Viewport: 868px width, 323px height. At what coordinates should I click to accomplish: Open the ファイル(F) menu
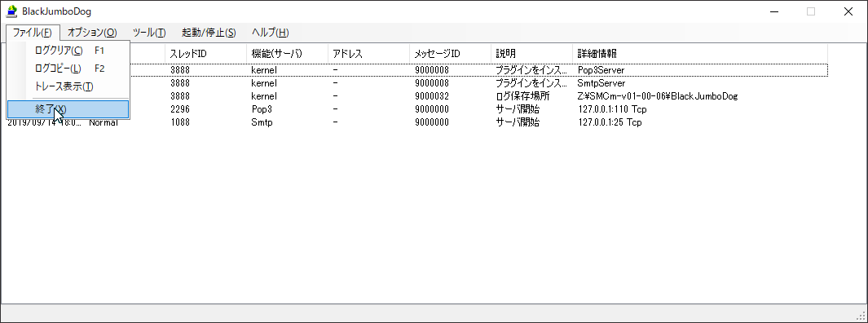point(33,33)
